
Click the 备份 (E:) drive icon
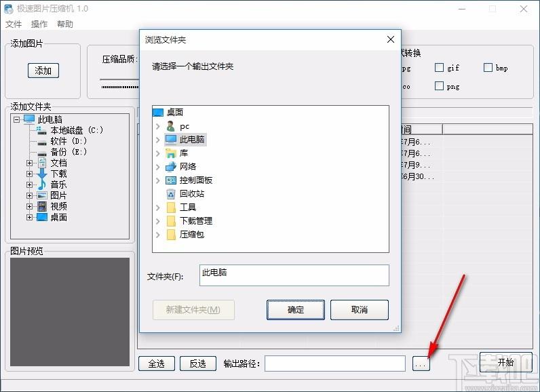click(42, 153)
